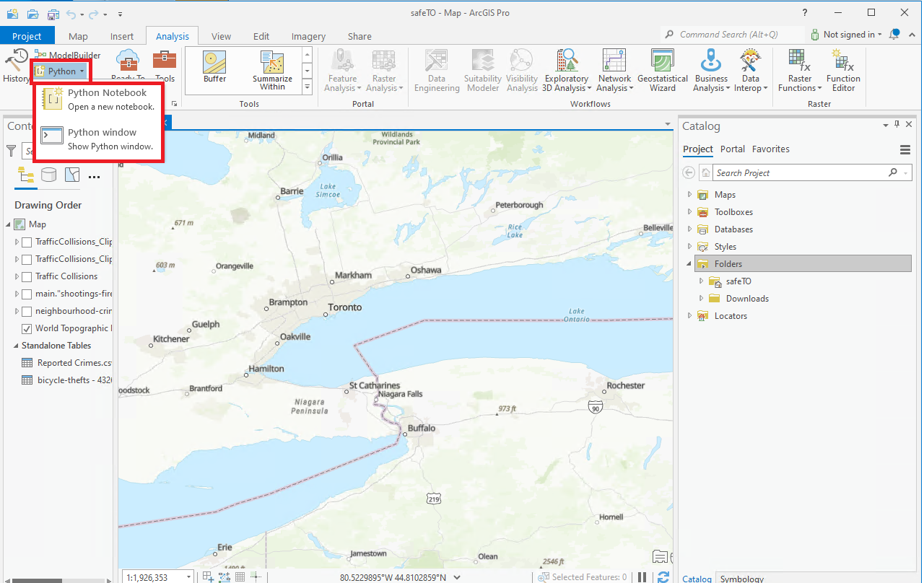Open the Catalog pane hamburger menu
This screenshot has width=924, height=583.
905,150
